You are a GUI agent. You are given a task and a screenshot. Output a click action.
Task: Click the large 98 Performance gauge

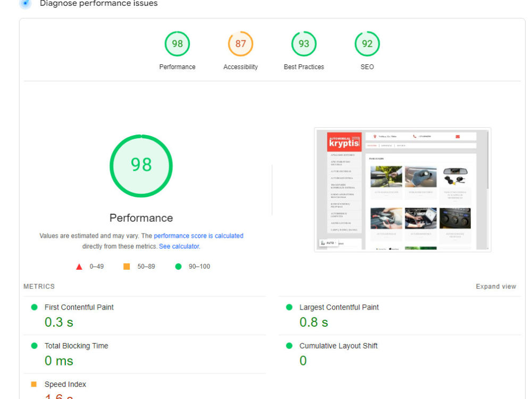(x=141, y=166)
